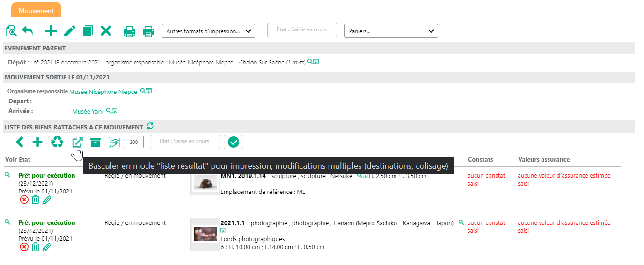Open the 'Musée Yoni' link
Image resolution: width=644 pixels, height=265 pixels.
(88, 112)
